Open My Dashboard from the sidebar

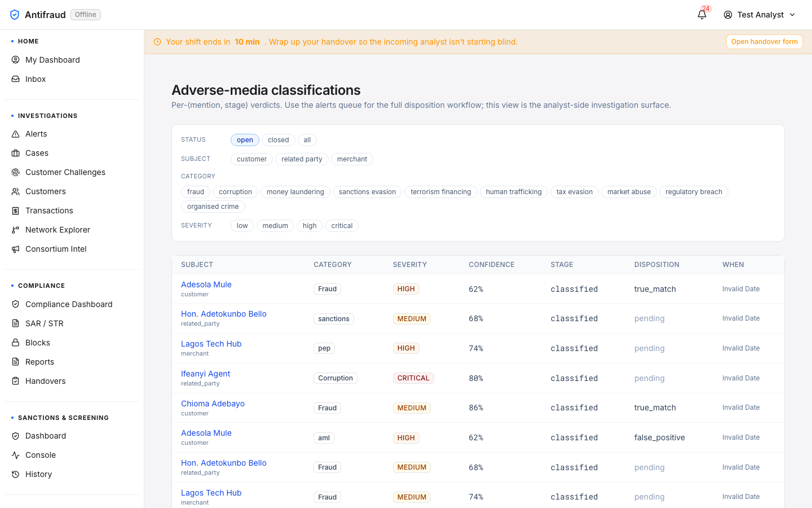point(72,60)
